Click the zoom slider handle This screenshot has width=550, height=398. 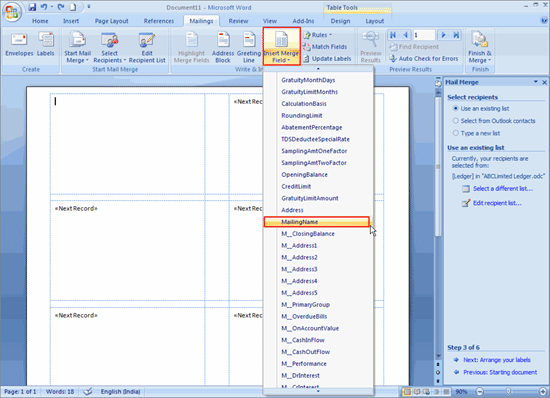(508, 391)
